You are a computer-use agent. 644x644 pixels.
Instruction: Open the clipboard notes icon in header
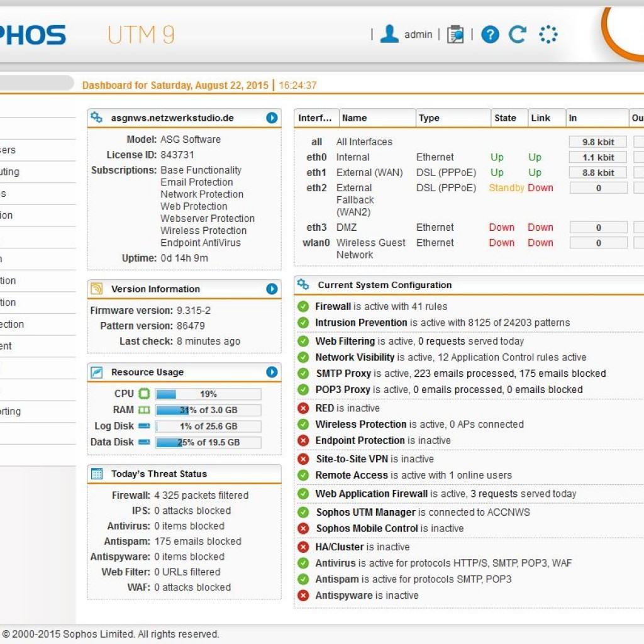click(455, 34)
